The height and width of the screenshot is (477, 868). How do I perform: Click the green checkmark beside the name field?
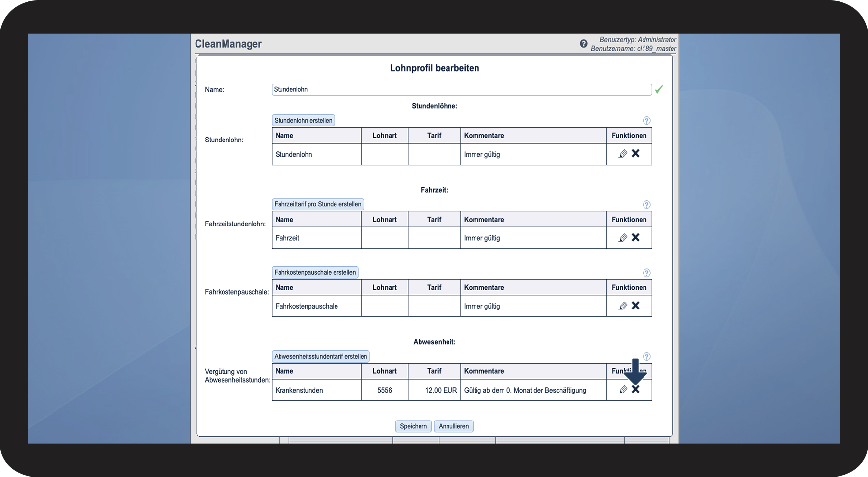(659, 89)
